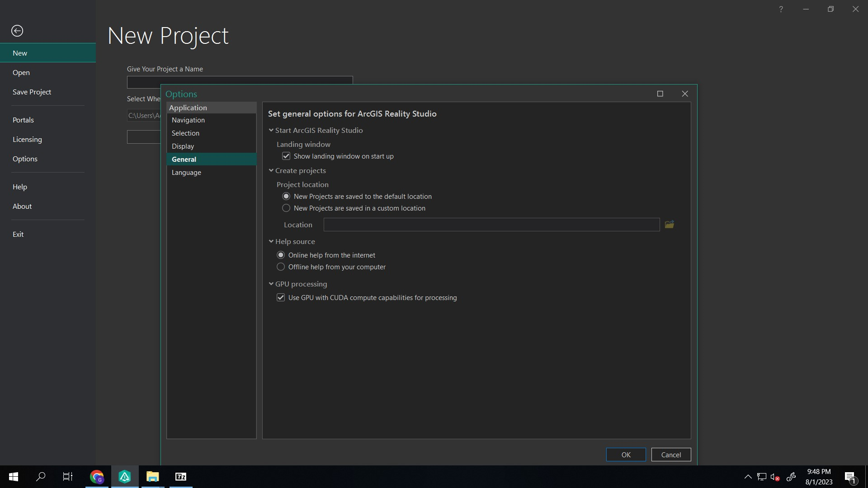868x488 pixels.
Task: Collapse the Help source section
Action: pyautogui.click(x=271, y=241)
